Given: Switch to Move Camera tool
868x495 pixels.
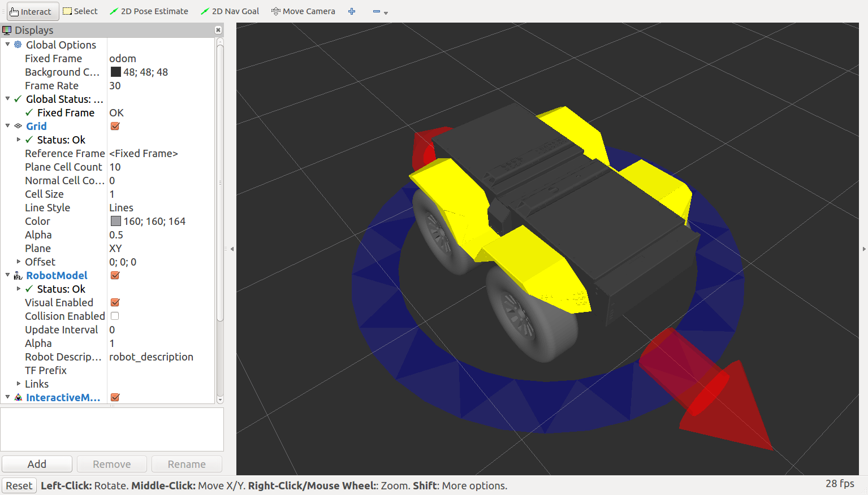Looking at the screenshot, I should (303, 11).
